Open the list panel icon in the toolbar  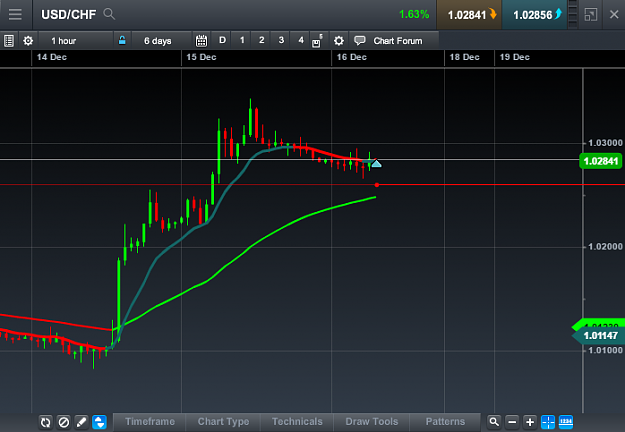tap(9, 41)
